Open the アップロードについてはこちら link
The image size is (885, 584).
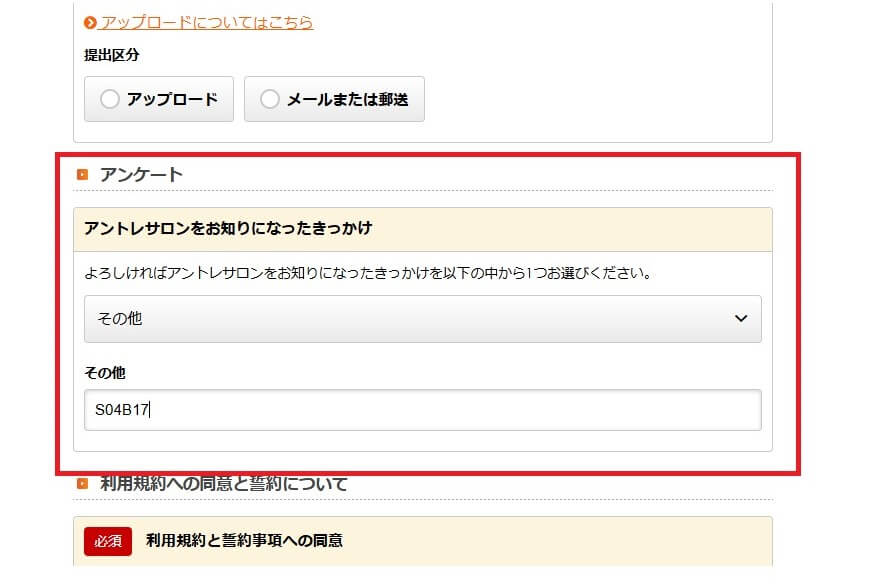click(x=206, y=22)
